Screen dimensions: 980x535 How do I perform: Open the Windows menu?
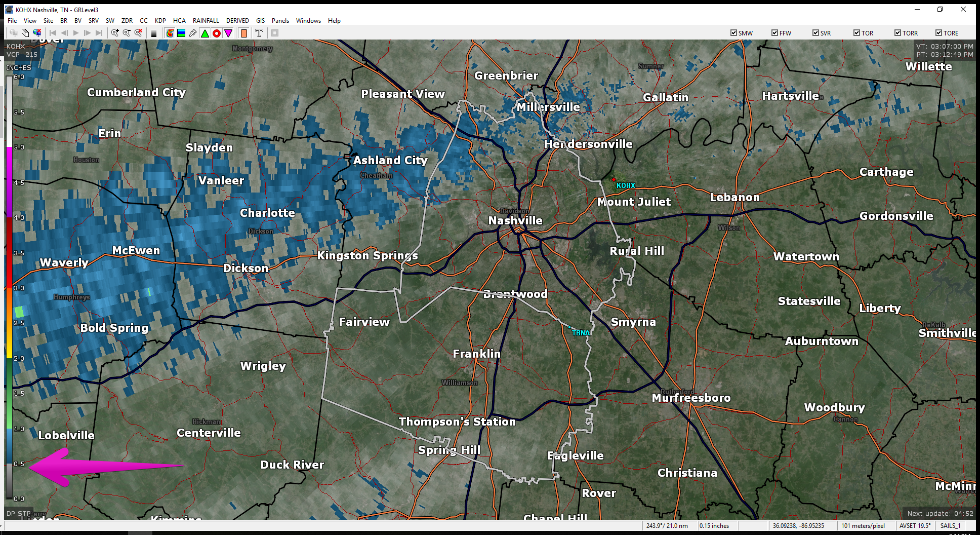tap(308, 21)
